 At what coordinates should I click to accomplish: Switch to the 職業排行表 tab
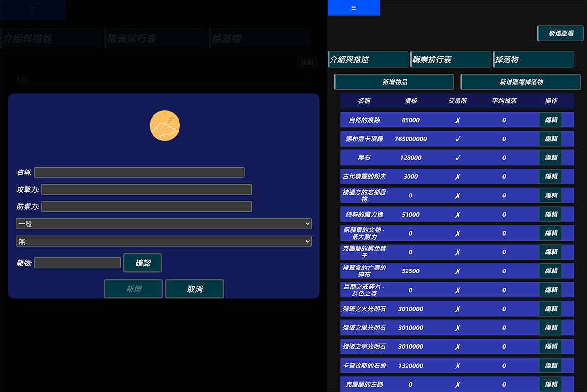click(451, 59)
